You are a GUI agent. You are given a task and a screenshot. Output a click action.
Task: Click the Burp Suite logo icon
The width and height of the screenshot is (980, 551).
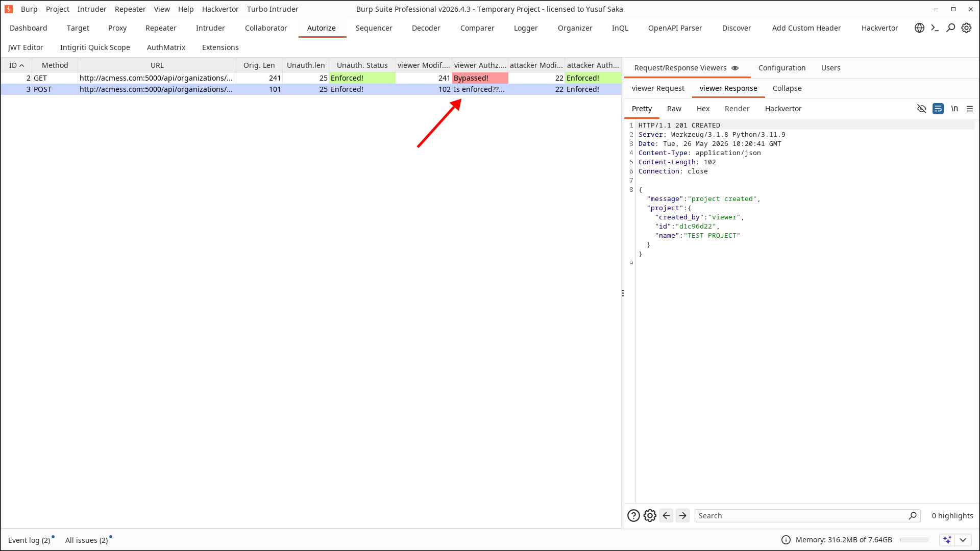pos(9,9)
